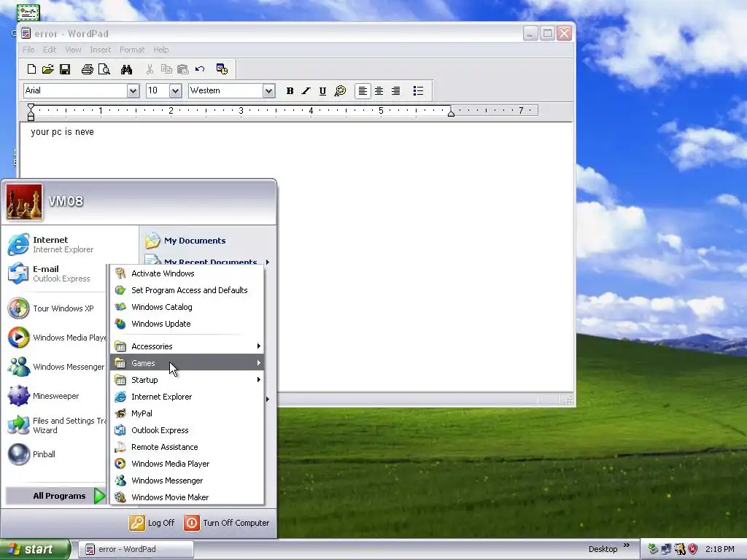747x560 pixels.
Task: Click the Paste clipboard icon
Action: click(x=183, y=69)
